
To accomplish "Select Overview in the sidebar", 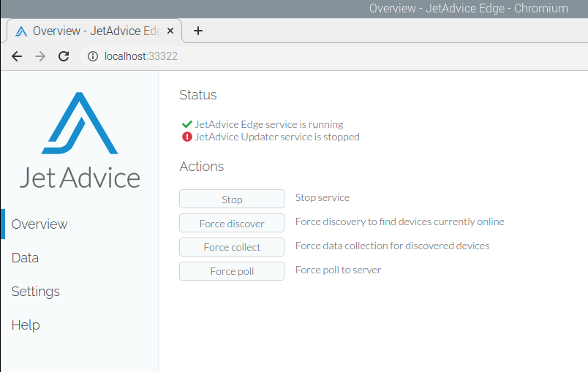I will tap(39, 224).
